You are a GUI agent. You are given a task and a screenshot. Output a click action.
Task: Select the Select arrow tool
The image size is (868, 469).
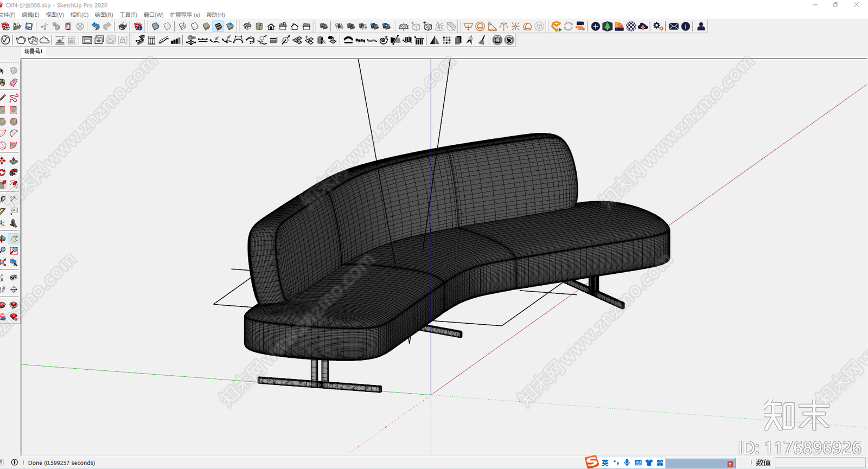pyautogui.click(x=2, y=71)
